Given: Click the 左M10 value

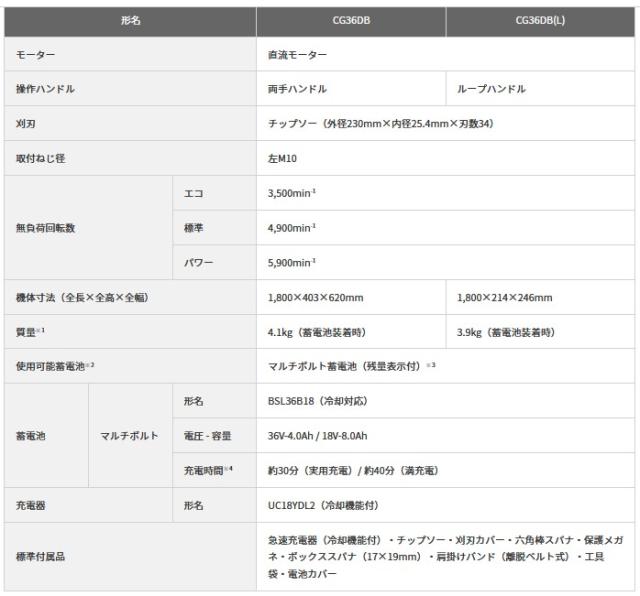Looking at the screenshot, I should (282, 158).
